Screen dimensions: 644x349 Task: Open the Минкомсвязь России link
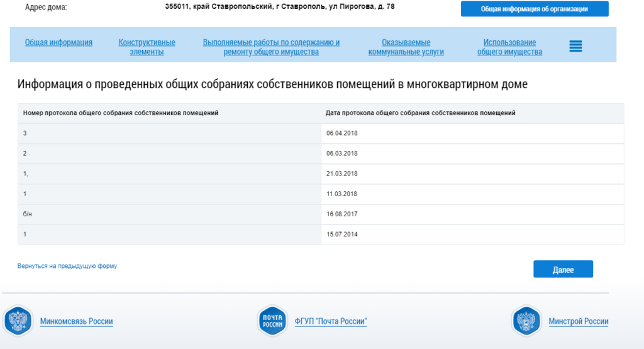(76, 321)
